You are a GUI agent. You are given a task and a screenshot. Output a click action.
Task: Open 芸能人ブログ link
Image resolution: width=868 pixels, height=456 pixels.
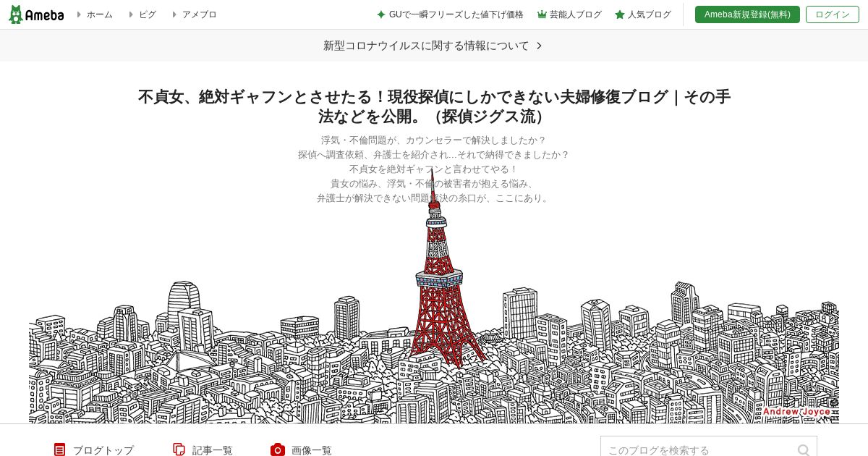[x=576, y=14]
